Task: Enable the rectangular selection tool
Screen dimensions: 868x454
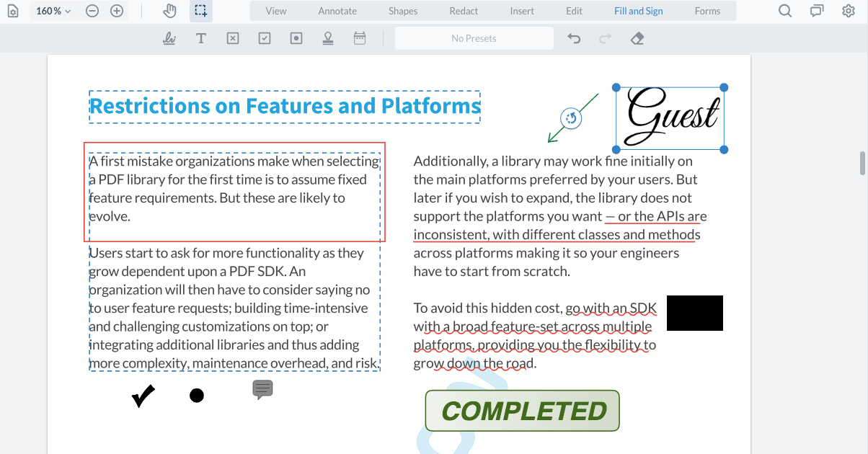Action: point(200,11)
